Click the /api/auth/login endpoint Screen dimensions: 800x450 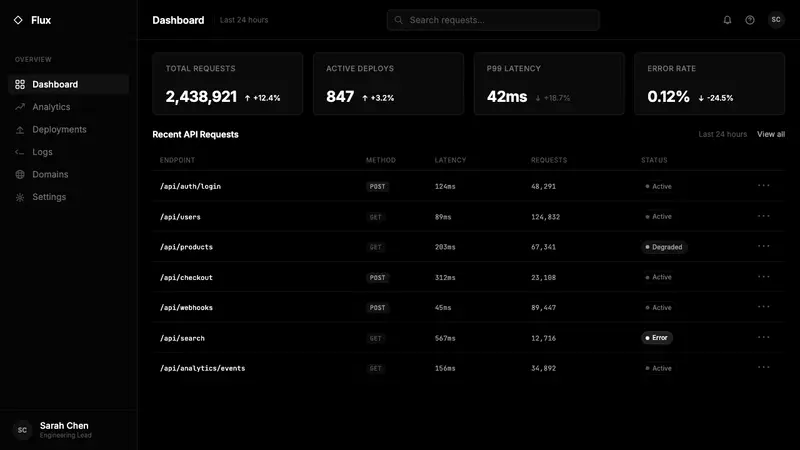pyautogui.click(x=190, y=186)
